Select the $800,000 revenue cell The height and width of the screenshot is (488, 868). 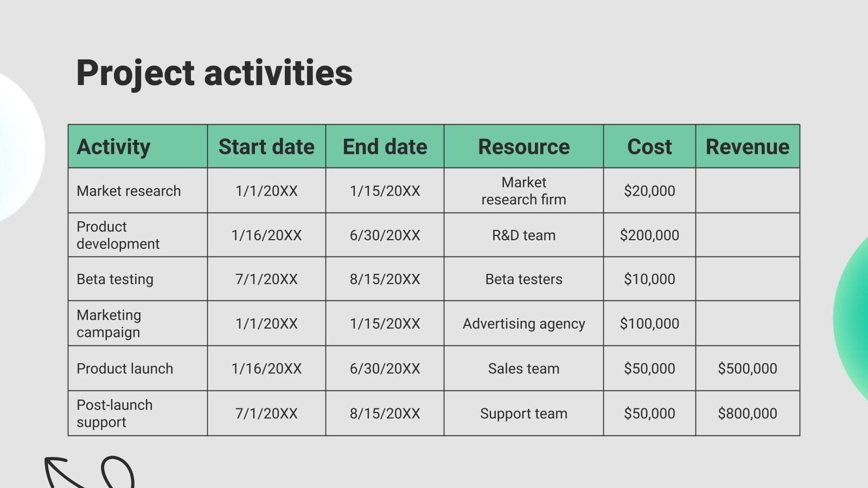(747, 414)
